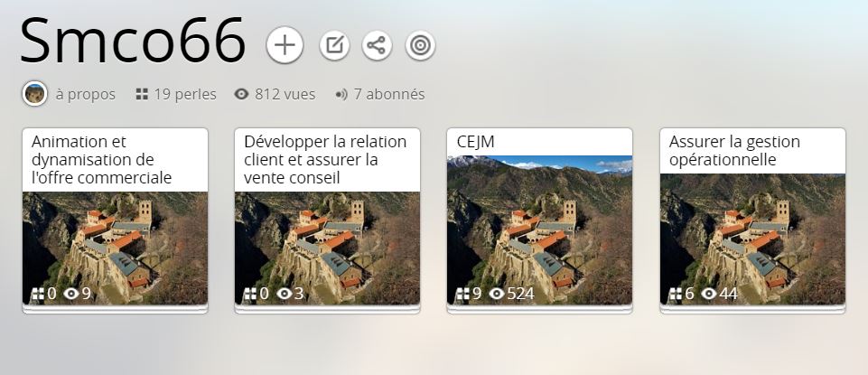Screen dimensions: 868x375
Task: Click the user avatar profile picture
Action: click(x=34, y=94)
